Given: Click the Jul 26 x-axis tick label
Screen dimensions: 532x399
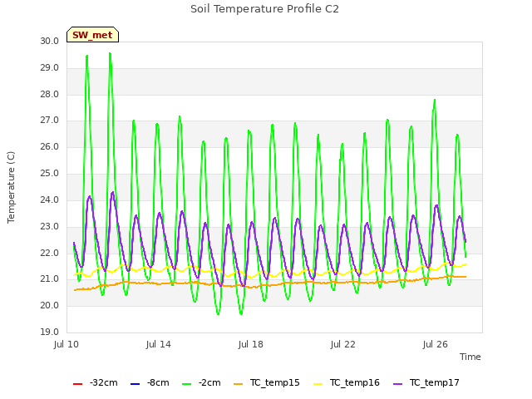Looking at the screenshot, I should (x=436, y=345).
